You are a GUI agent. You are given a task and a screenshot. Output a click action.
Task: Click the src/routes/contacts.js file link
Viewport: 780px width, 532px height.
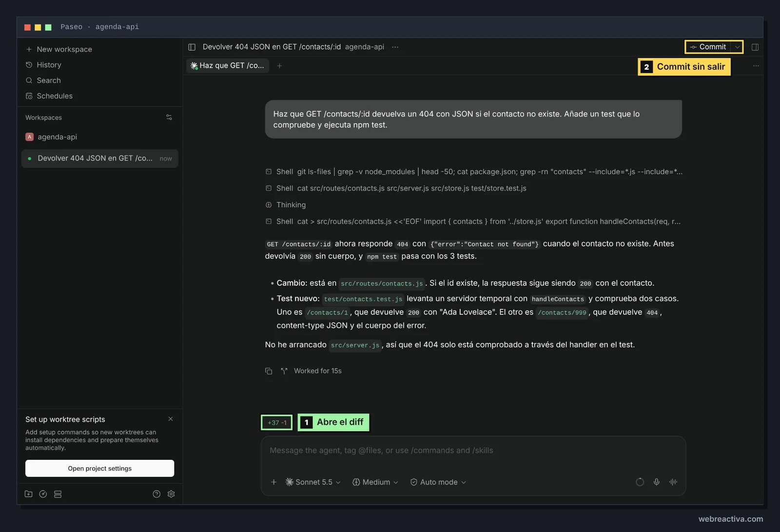point(382,284)
